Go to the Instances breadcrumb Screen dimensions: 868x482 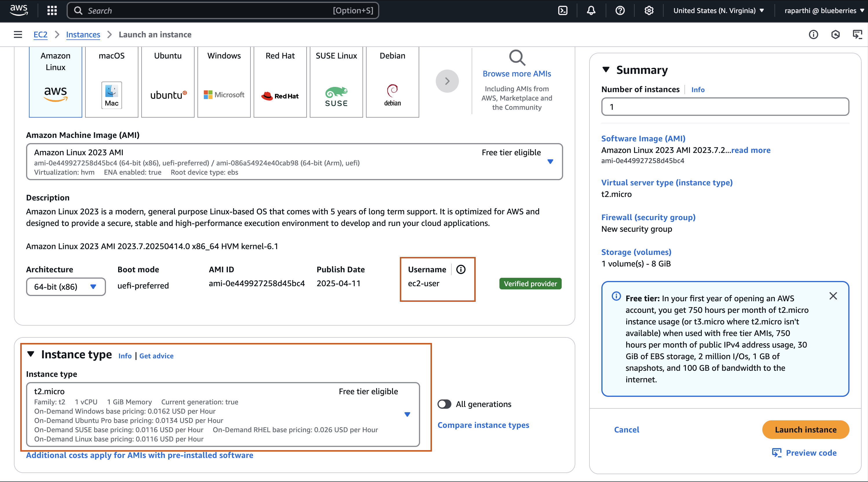pyautogui.click(x=83, y=34)
